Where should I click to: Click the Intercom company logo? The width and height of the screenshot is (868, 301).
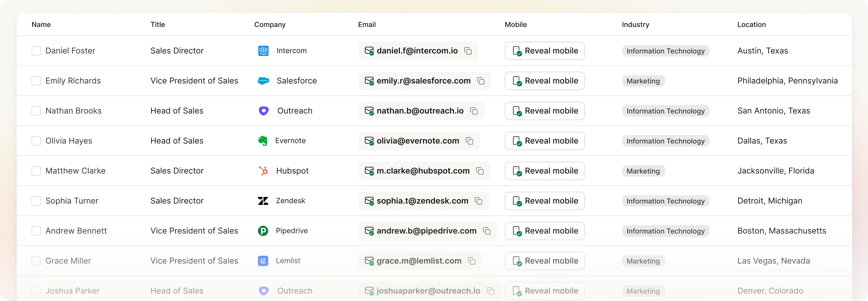pos(263,51)
